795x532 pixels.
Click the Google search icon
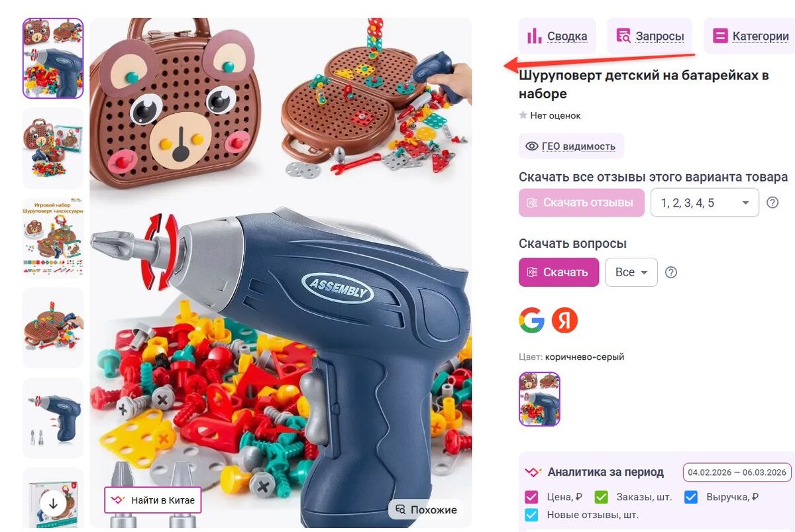(531, 321)
